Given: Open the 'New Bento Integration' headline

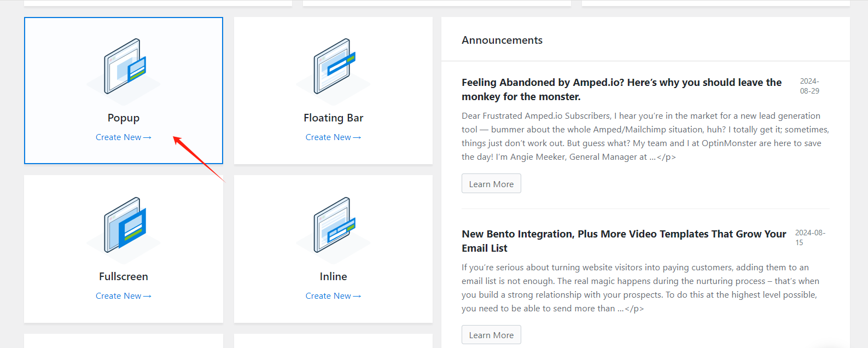Looking at the screenshot, I should [x=624, y=241].
